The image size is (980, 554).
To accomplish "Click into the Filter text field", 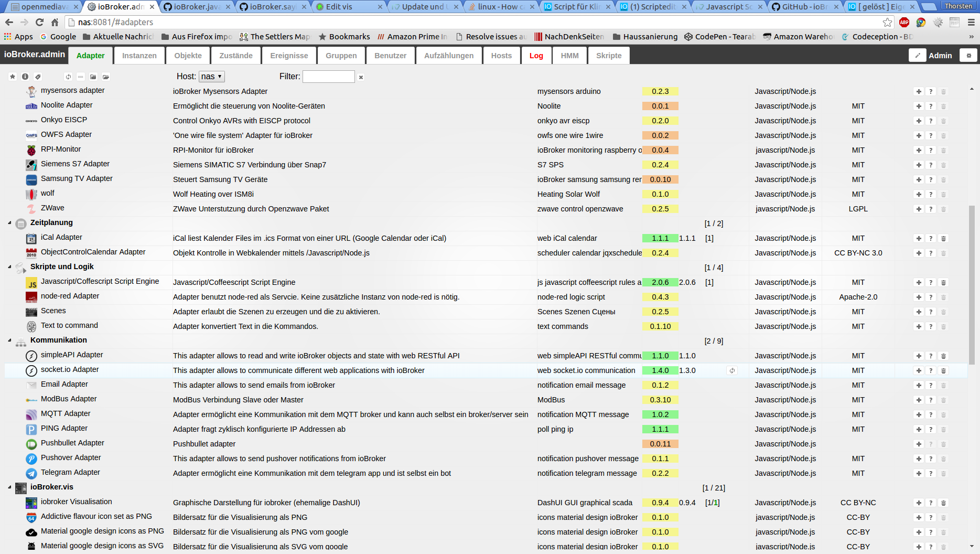I will [x=328, y=77].
